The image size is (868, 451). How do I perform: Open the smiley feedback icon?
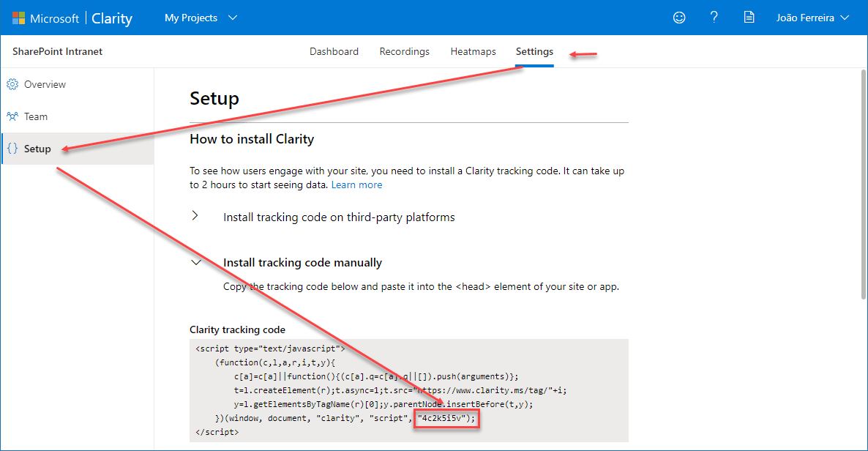(679, 17)
